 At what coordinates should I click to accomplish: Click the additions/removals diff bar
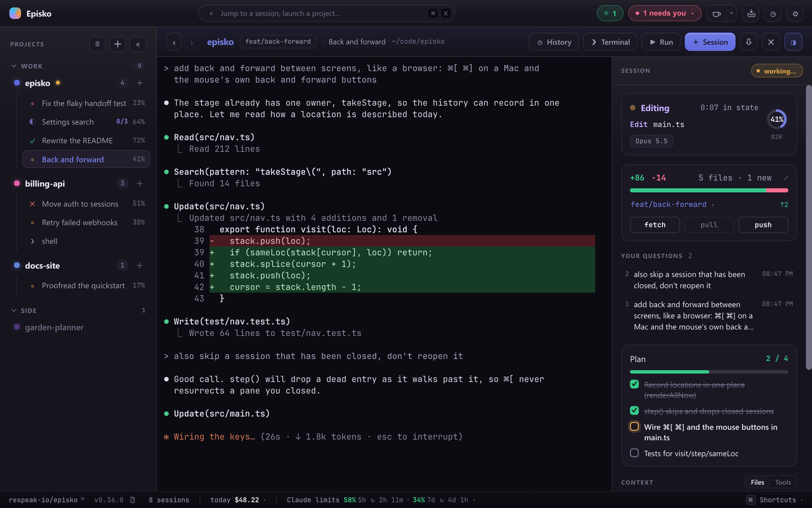[x=709, y=190]
